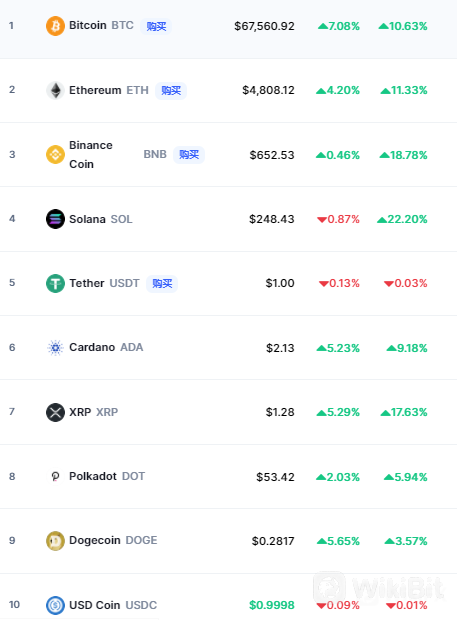Click the green USD Coin price $0.9998
Viewport: 457px width, 620px height.
pyautogui.click(x=272, y=605)
